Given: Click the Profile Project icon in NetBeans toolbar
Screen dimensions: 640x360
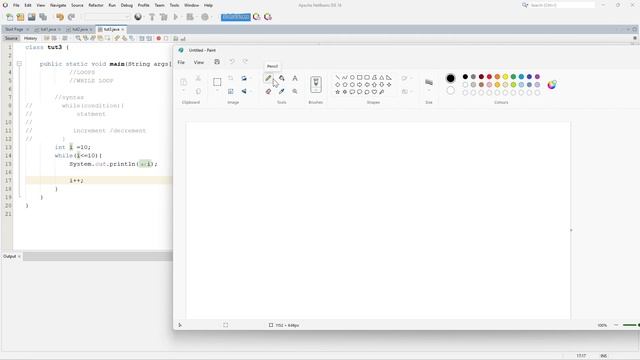Looking at the screenshot, I should point(205,17).
